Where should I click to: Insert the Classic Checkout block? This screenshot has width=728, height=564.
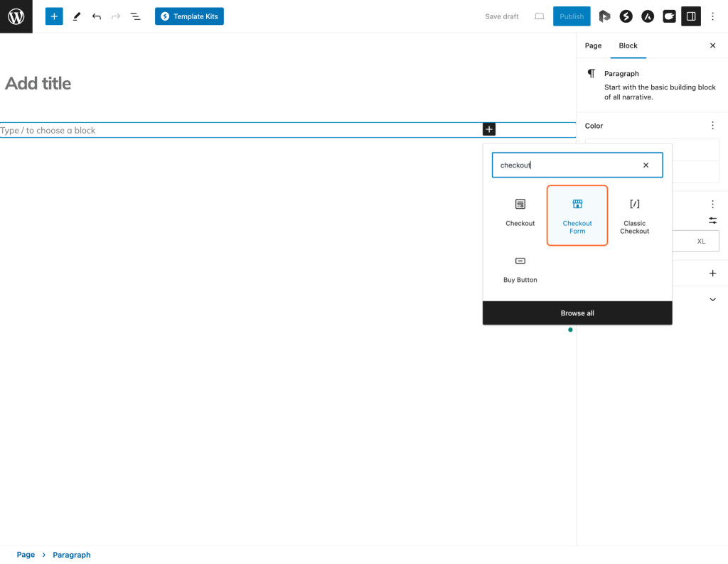(x=634, y=216)
